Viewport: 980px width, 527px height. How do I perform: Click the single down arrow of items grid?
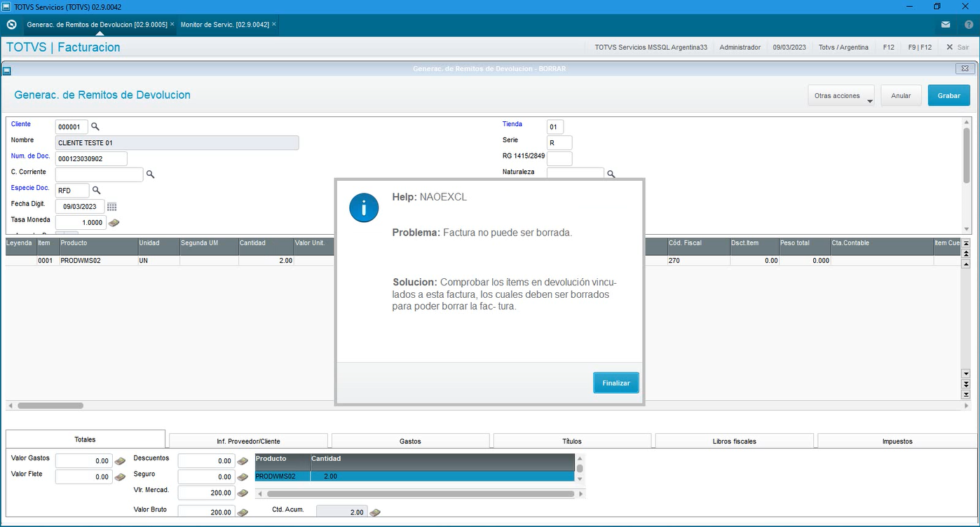(x=965, y=374)
